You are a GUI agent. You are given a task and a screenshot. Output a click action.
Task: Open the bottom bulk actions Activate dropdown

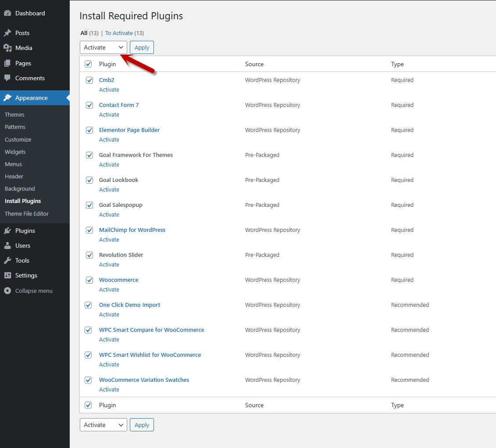tap(103, 425)
